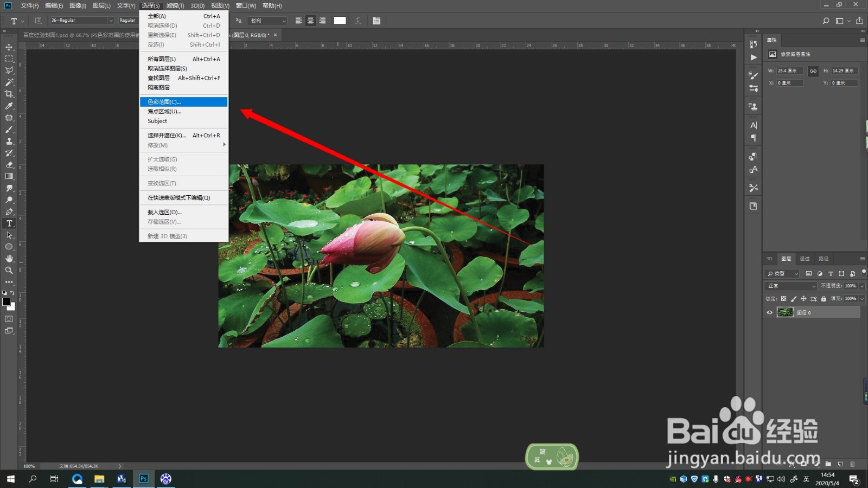Viewport: 868px width, 488px height.
Task: Open Properties panel options menu
Action: pyautogui.click(x=862, y=40)
